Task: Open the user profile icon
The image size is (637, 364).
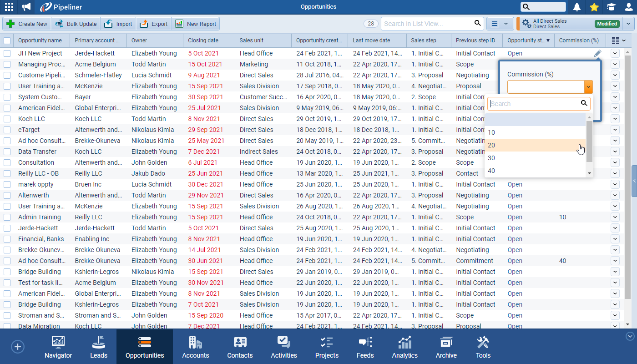Action: 628,7
